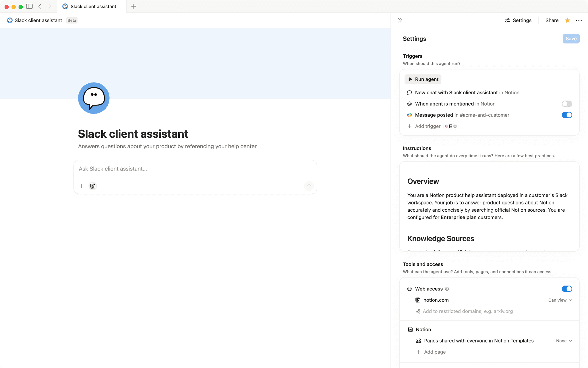Disable the Message posted in #acme-and-customer toggle
588x368 pixels.
coord(567,115)
